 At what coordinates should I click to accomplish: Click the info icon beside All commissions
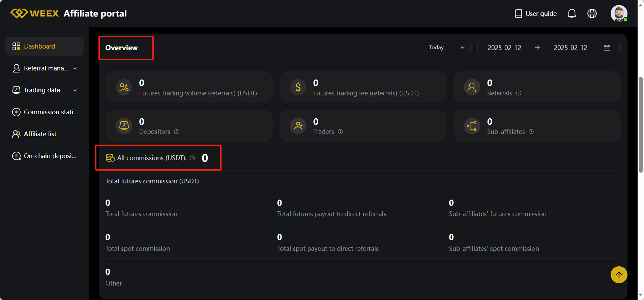(192, 158)
